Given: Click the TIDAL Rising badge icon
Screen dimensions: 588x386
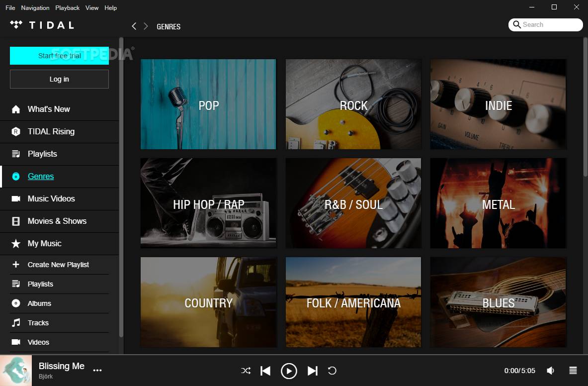Looking at the screenshot, I should tap(16, 132).
